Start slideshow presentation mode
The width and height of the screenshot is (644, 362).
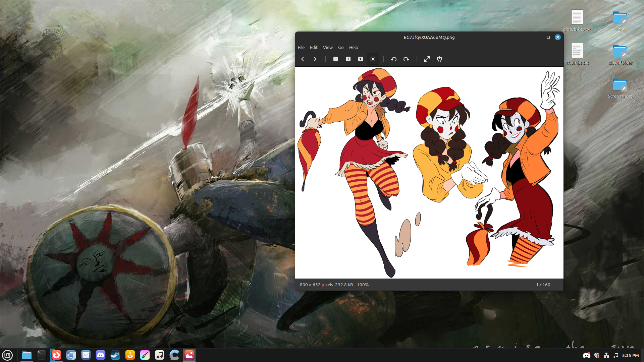point(439,59)
